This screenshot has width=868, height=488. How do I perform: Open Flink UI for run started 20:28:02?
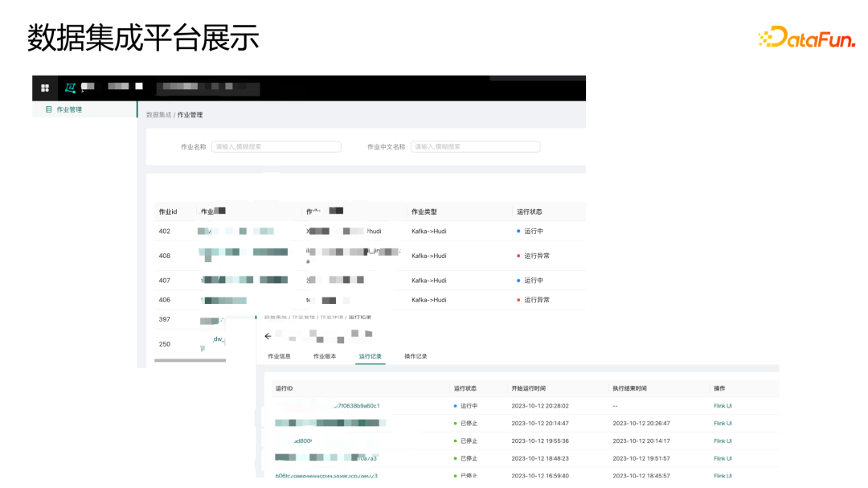pos(723,406)
